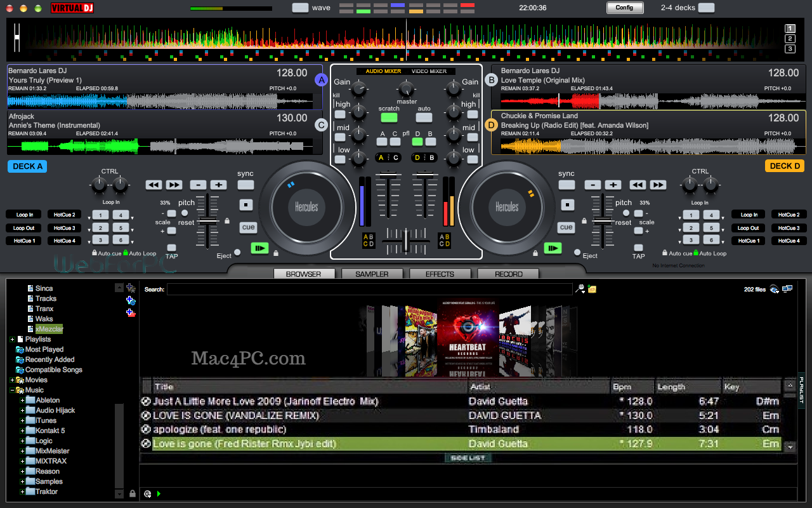Stop deck A using the square stop button
This screenshot has height=508, width=812.
click(247, 205)
